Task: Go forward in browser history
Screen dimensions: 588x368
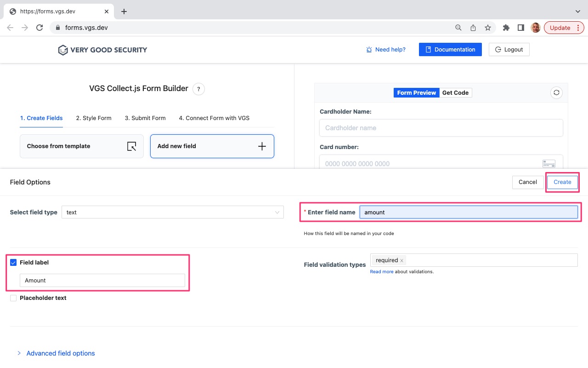Action: 25,28
